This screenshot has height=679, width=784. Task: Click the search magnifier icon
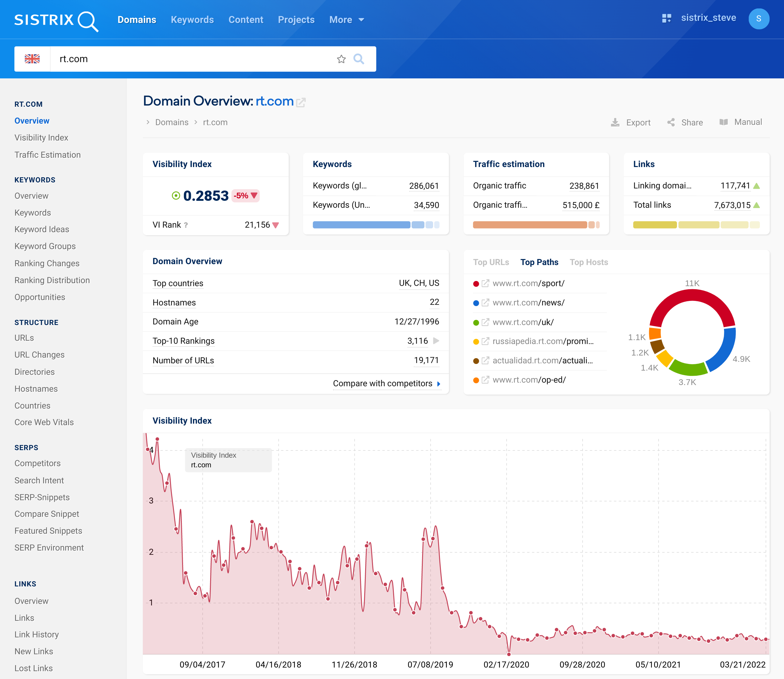(359, 59)
